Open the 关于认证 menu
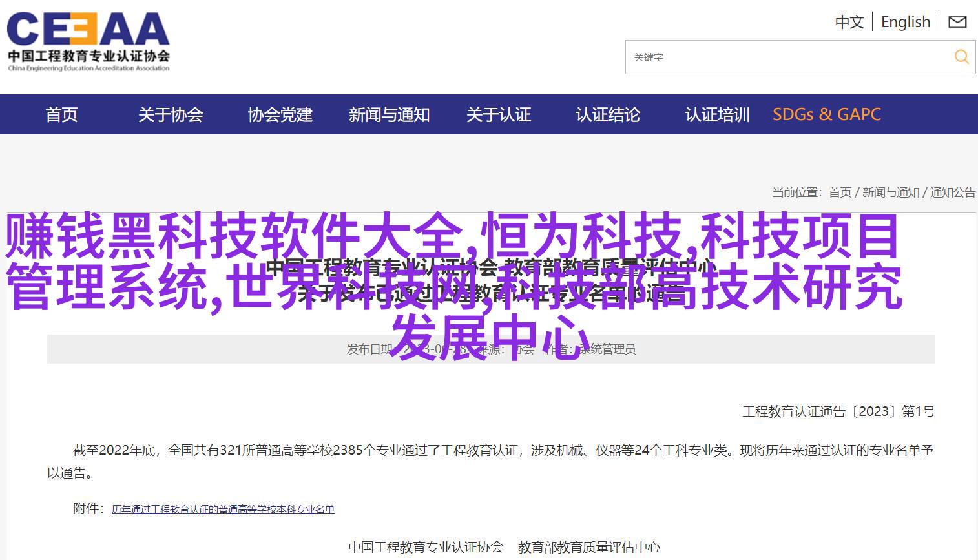 pyautogui.click(x=499, y=114)
